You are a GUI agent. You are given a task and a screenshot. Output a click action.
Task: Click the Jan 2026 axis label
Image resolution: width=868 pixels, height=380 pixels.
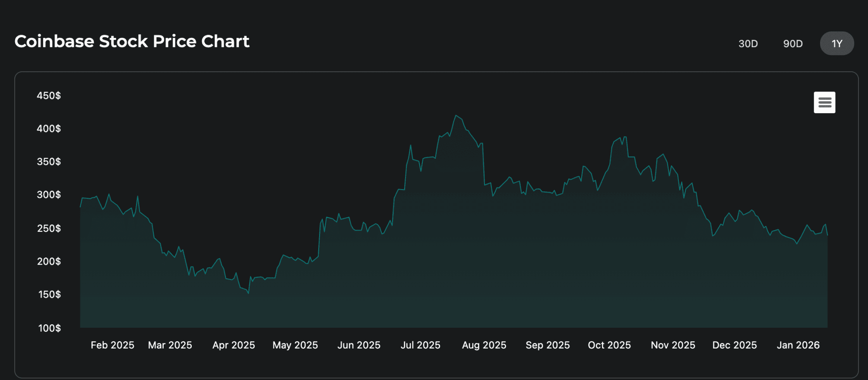tap(798, 345)
